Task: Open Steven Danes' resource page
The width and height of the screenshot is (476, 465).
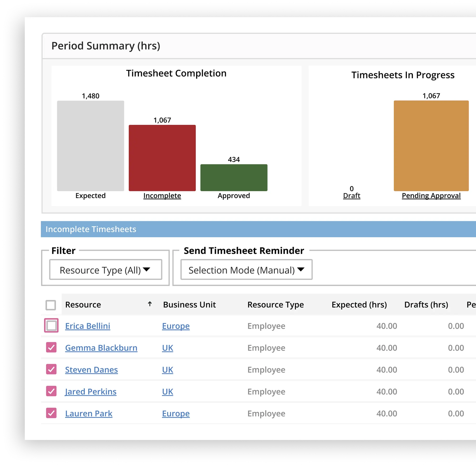Action: 91,369
